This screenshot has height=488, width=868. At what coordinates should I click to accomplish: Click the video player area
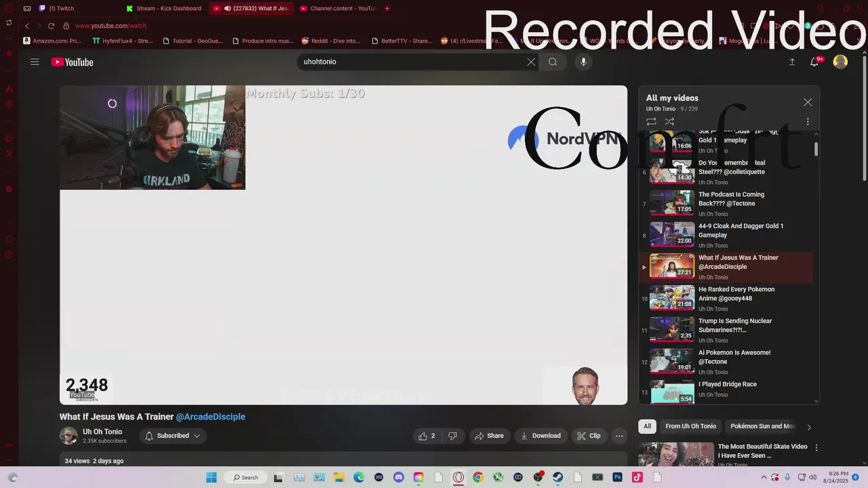(x=343, y=245)
